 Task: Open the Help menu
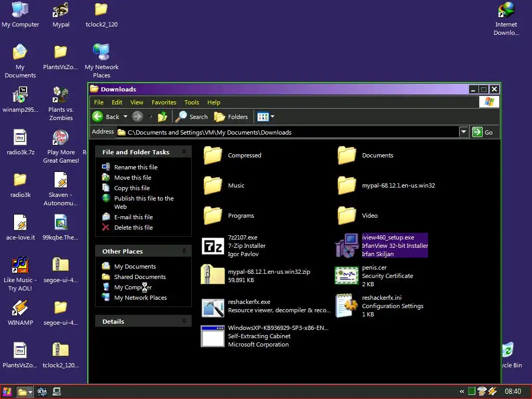pyautogui.click(x=214, y=102)
